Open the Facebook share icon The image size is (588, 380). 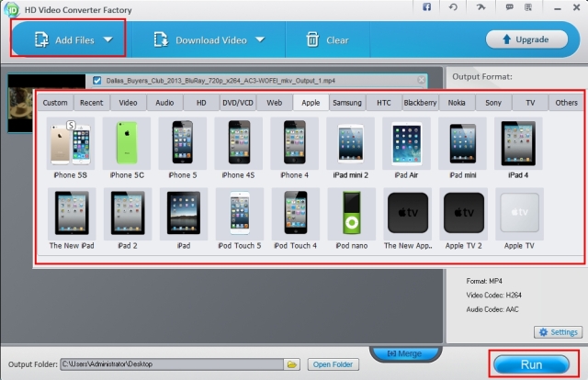click(x=426, y=7)
